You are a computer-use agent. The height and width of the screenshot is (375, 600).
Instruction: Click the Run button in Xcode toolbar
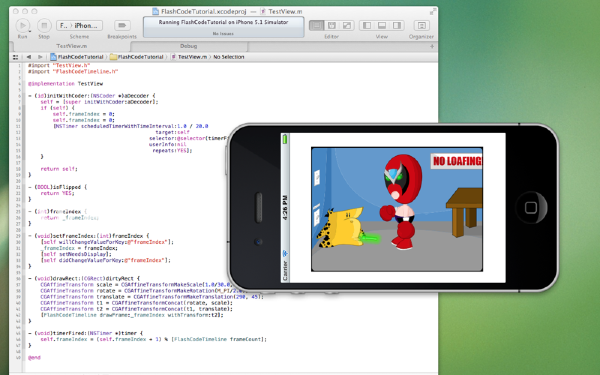(23, 26)
